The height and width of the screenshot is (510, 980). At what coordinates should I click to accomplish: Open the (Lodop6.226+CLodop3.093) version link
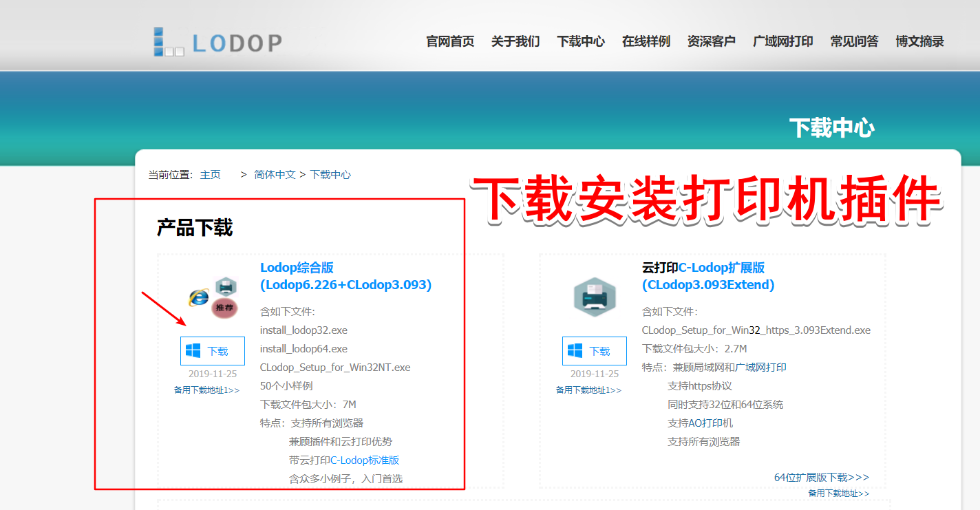[345, 285]
